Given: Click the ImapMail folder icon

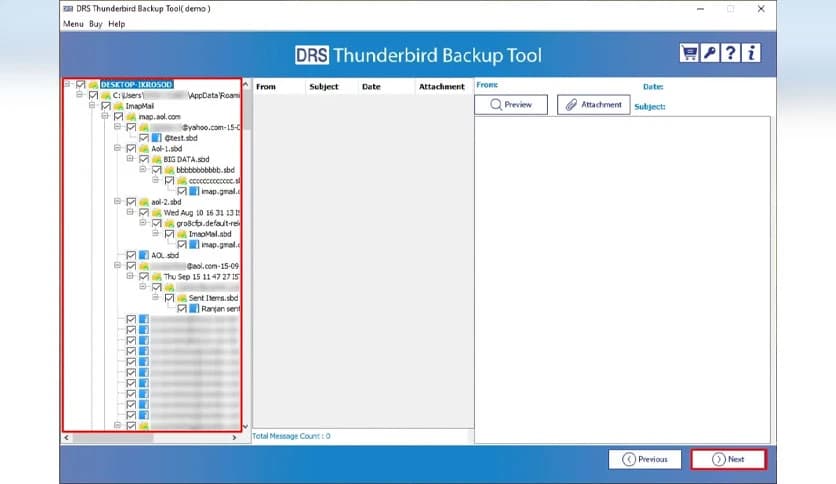Looking at the screenshot, I should [118, 106].
